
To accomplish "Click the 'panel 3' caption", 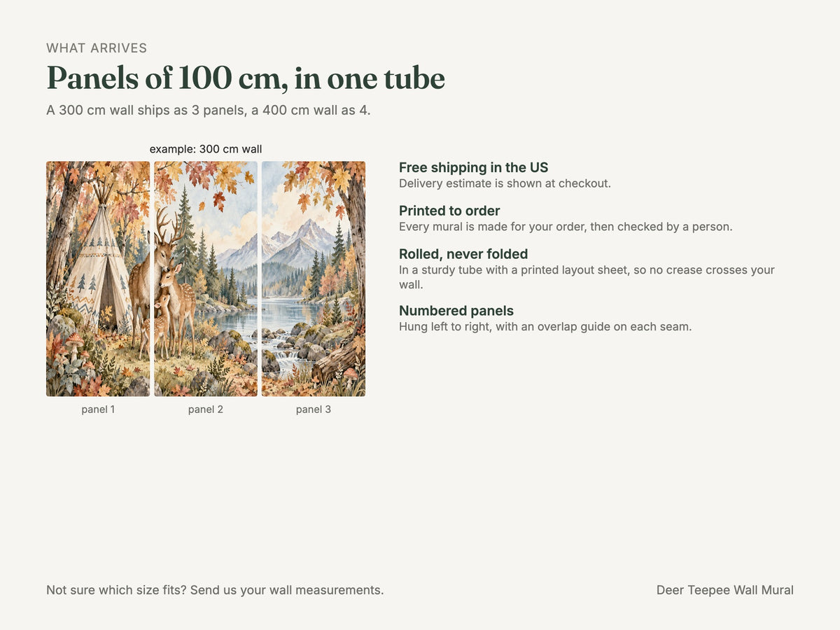I will (314, 409).
